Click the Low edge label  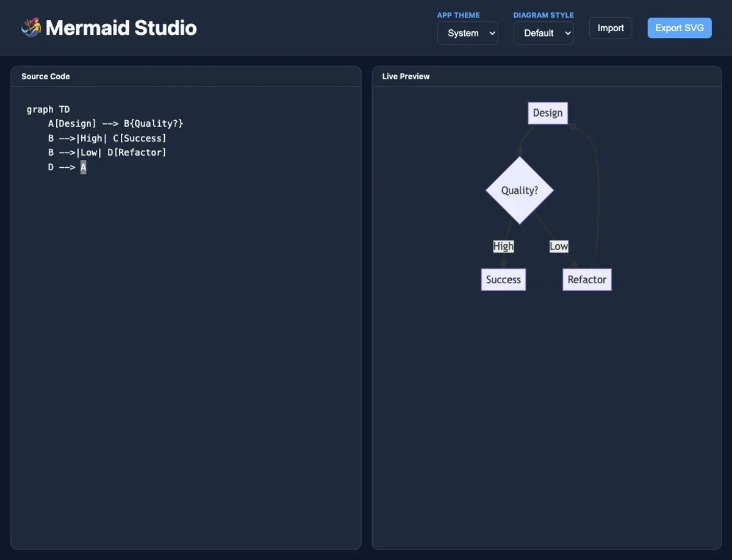(x=558, y=246)
